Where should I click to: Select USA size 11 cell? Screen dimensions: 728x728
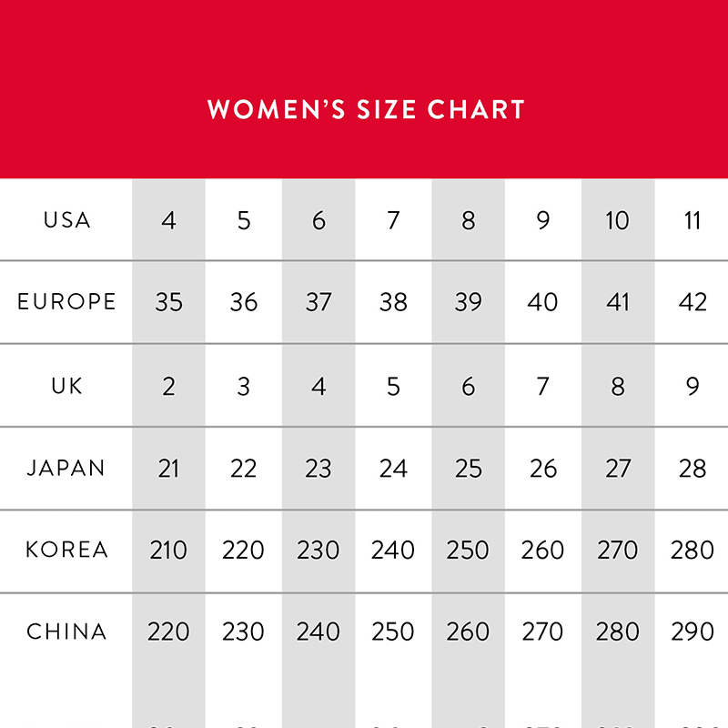coord(693,220)
